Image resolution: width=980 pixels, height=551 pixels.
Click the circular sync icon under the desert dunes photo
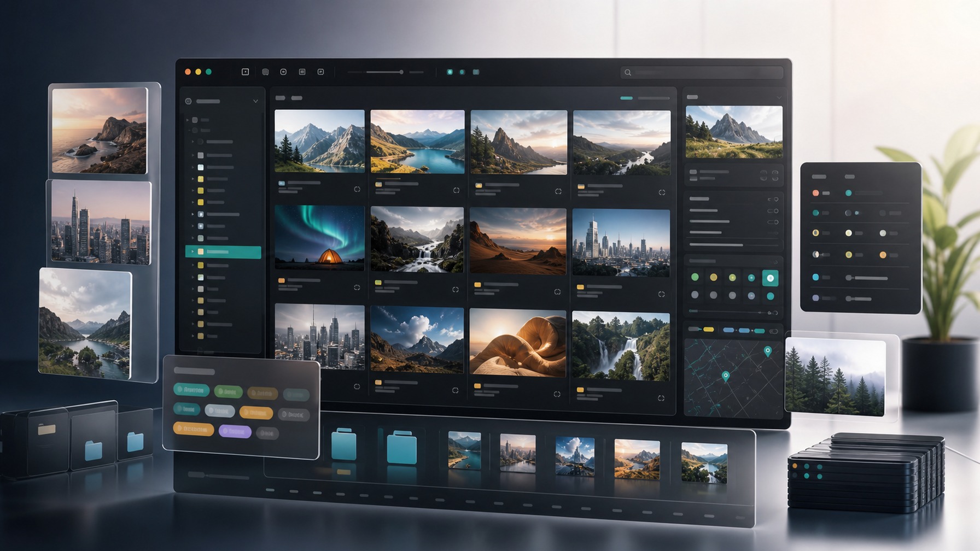coord(557,291)
